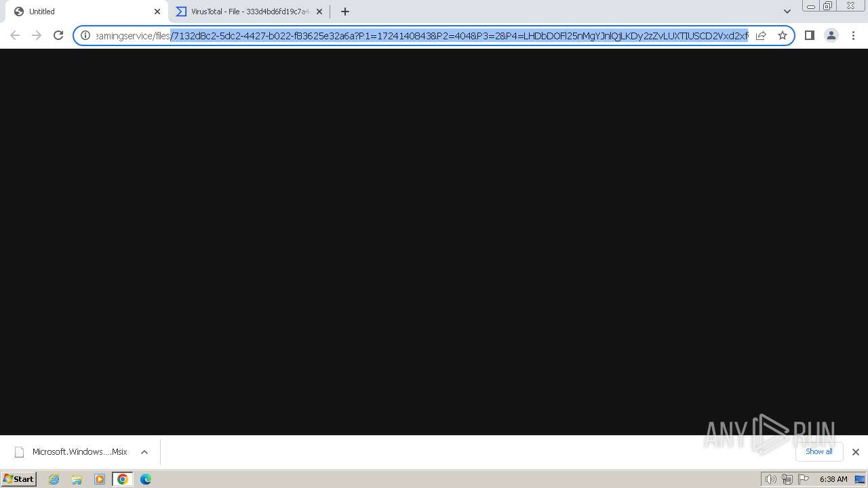This screenshot has height=488, width=868.
Task: Click the show desktop tray icon
Action: click(860, 479)
